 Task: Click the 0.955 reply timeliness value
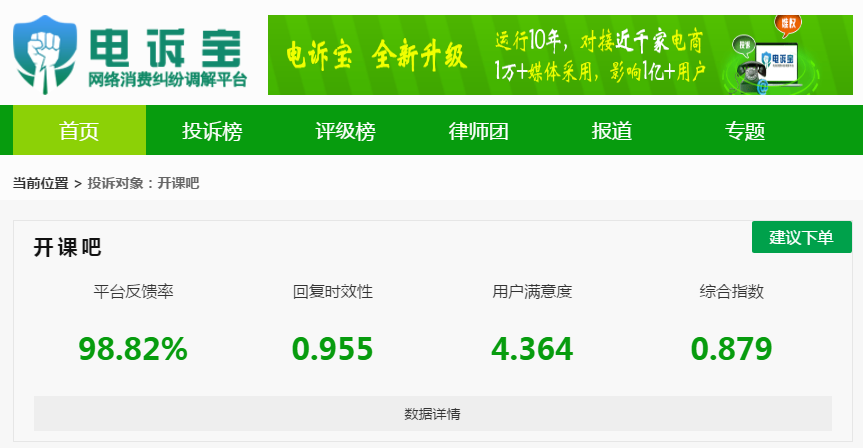tap(332, 349)
